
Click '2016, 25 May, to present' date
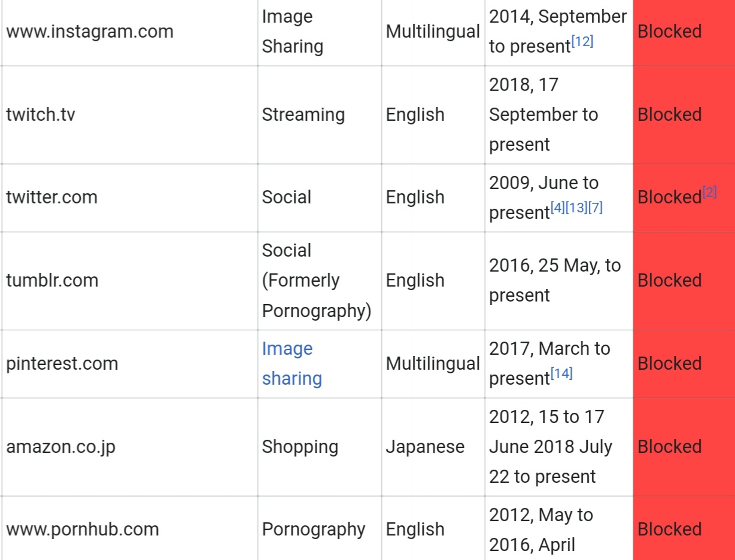click(555, 281)
